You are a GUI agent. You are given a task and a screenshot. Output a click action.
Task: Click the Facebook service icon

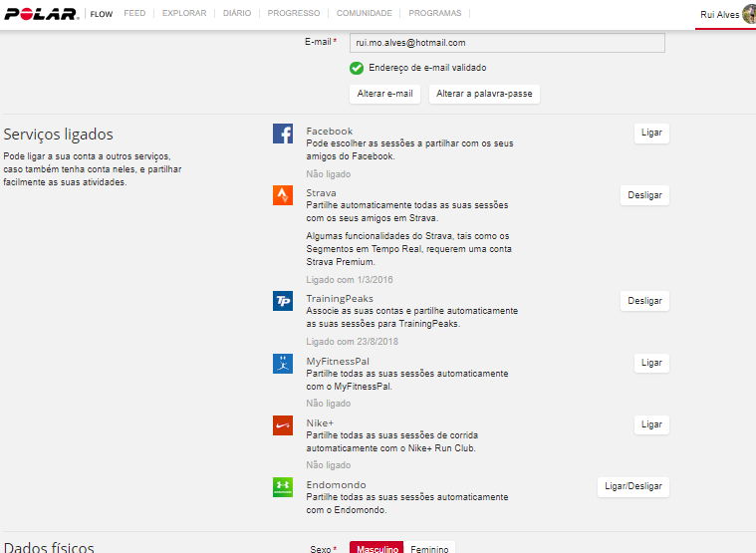click(x=283, y=134)
